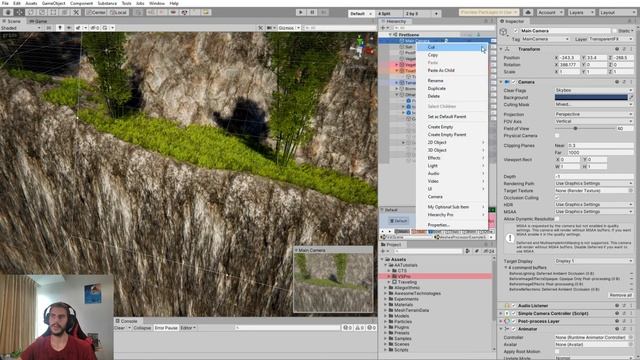Open Transform component preset icon

624,49
